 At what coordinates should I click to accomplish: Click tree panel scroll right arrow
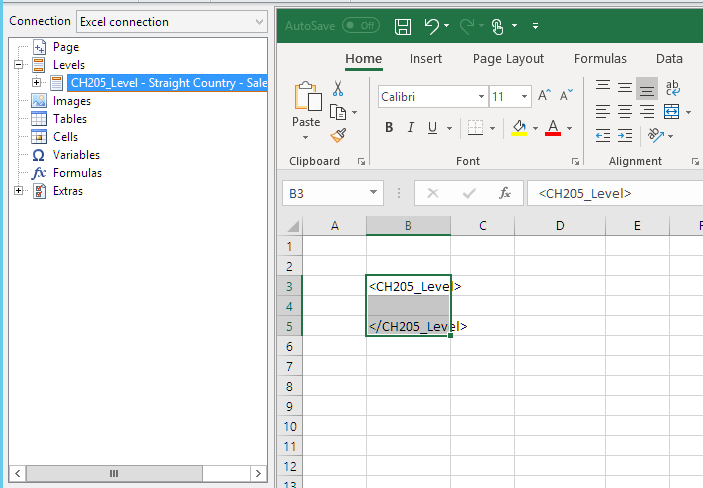(x=258, y=473)
